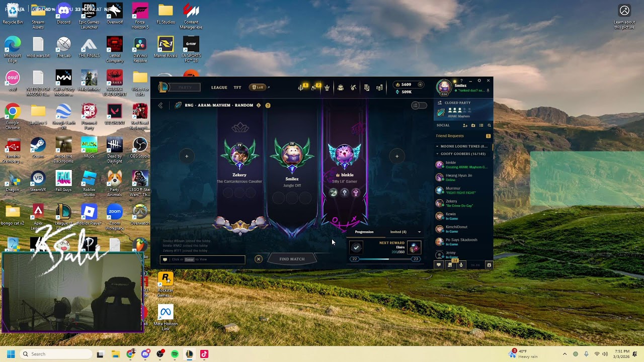The image size is (644, 362).
Task: Click the list view icon in Social
Action: (x=481, y=125)
